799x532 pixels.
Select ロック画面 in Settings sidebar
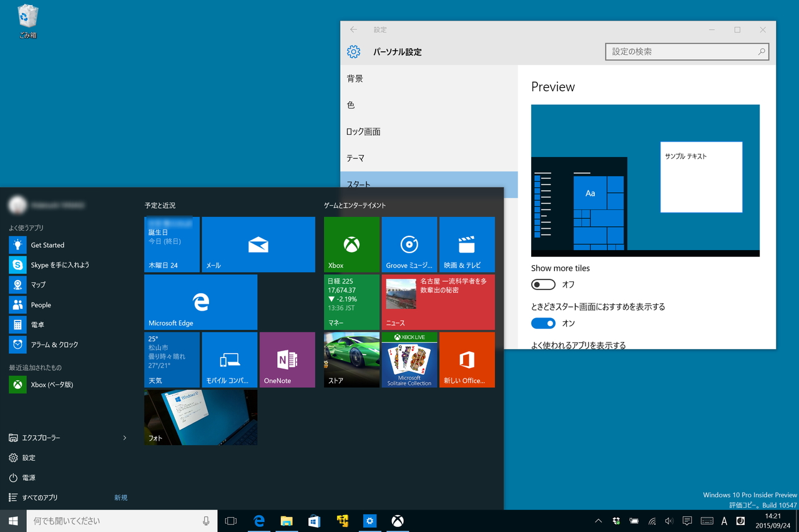click(x=429, y=132)
